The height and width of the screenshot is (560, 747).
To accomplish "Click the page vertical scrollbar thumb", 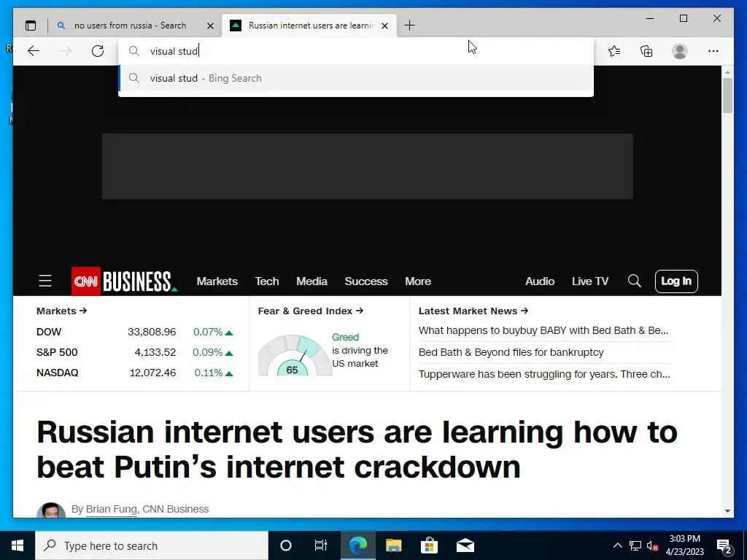I will pos(727,96).
